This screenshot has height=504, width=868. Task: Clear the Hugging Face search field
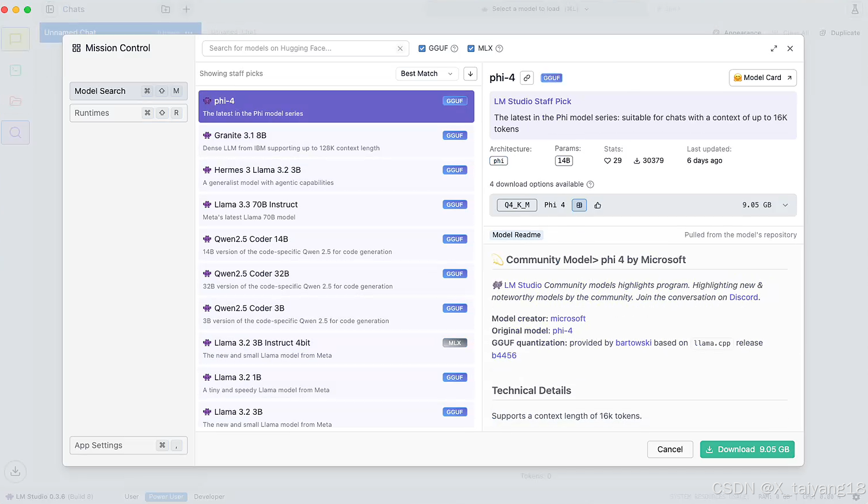(400, 48)
